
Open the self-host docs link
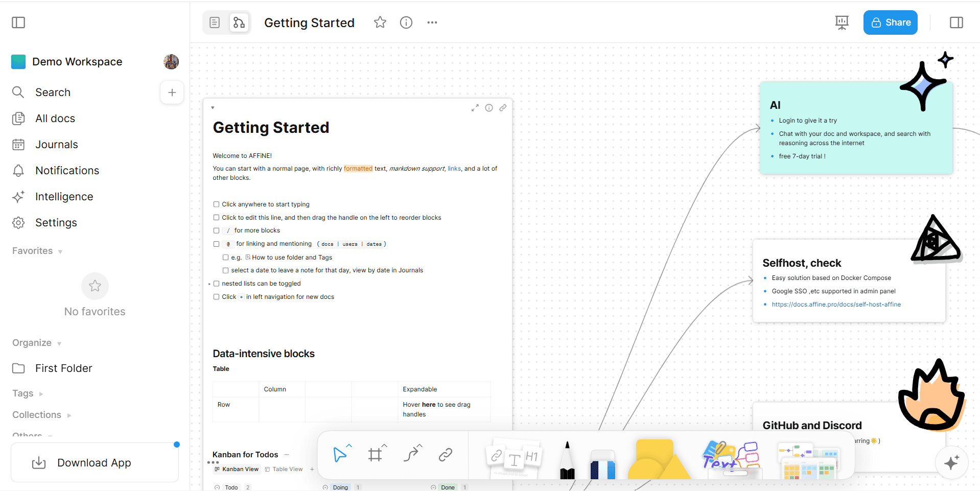point(836,305)
